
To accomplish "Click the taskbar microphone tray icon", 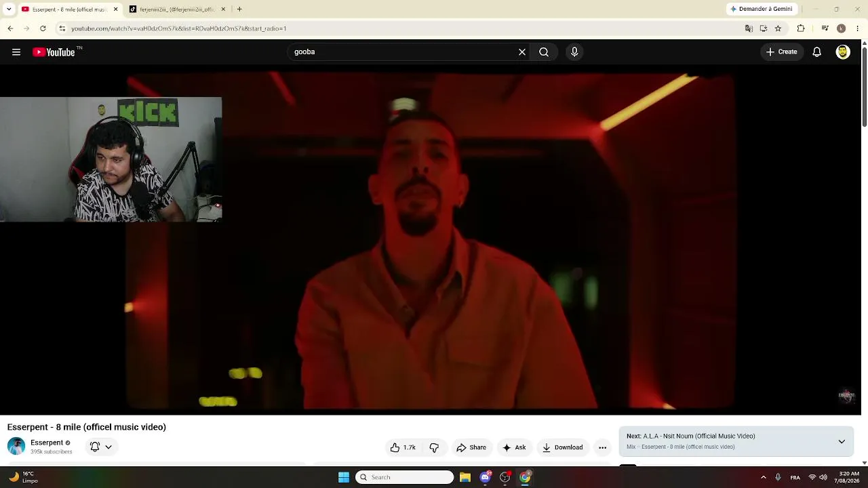I will (x=778, y=477).
